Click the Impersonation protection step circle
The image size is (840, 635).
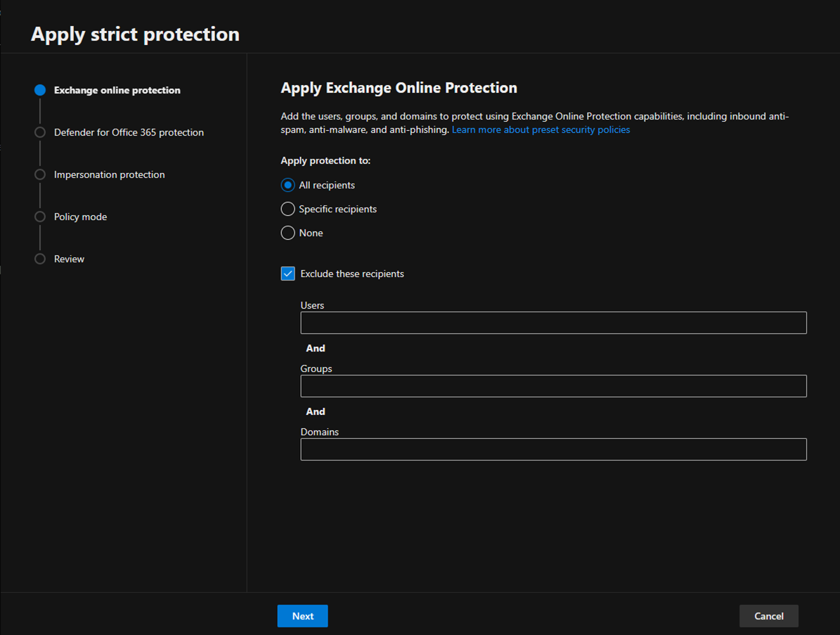click(40, 174)
